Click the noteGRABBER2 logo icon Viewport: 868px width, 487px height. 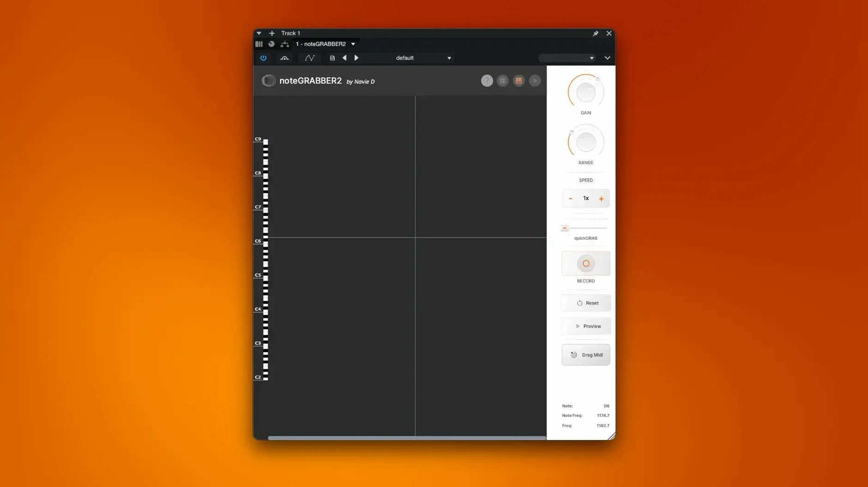[x=268, y=80]
